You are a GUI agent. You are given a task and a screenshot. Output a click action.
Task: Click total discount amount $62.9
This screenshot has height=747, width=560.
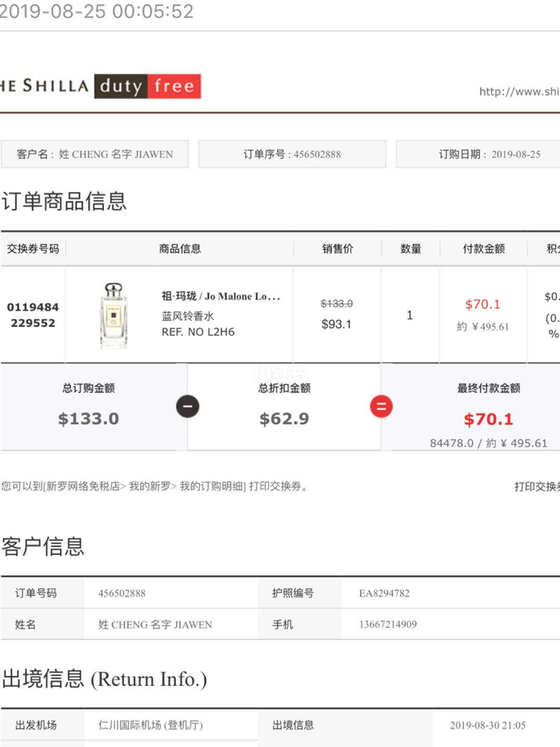click(x=284, y=419)
